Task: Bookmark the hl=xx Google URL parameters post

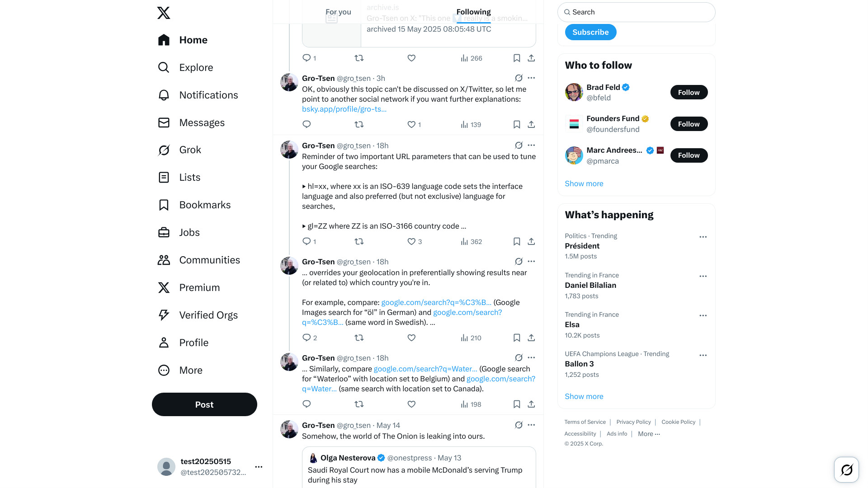Action: [517, 242]
